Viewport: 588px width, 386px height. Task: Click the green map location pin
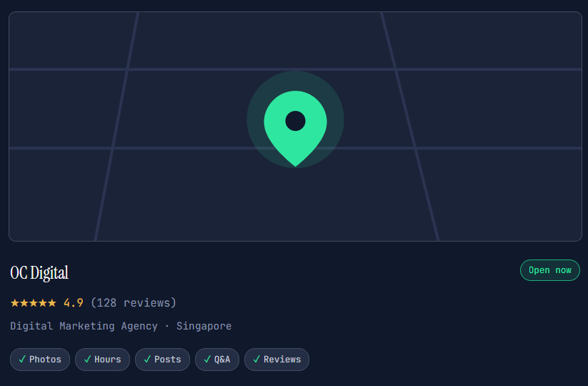[295, 128]
